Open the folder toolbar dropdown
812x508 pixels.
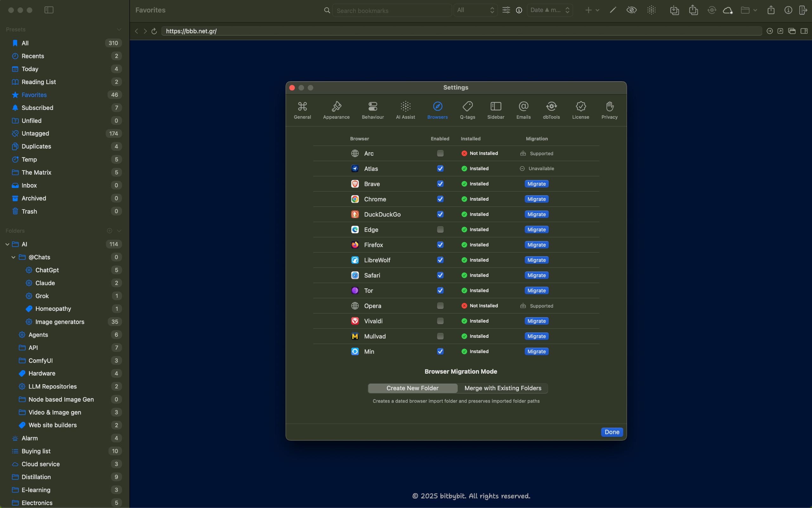[x=748, y=10]
